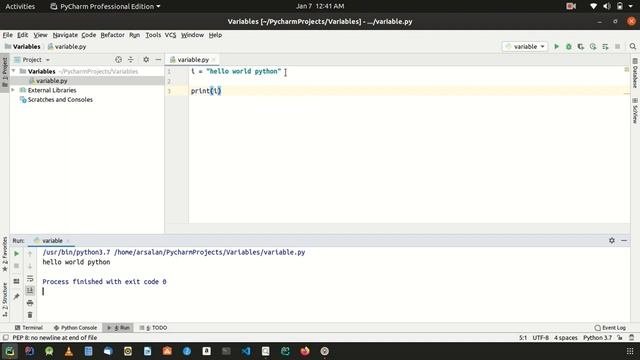
Task: Select the variable tab in the Run panel
Action: tap(52, 240)
